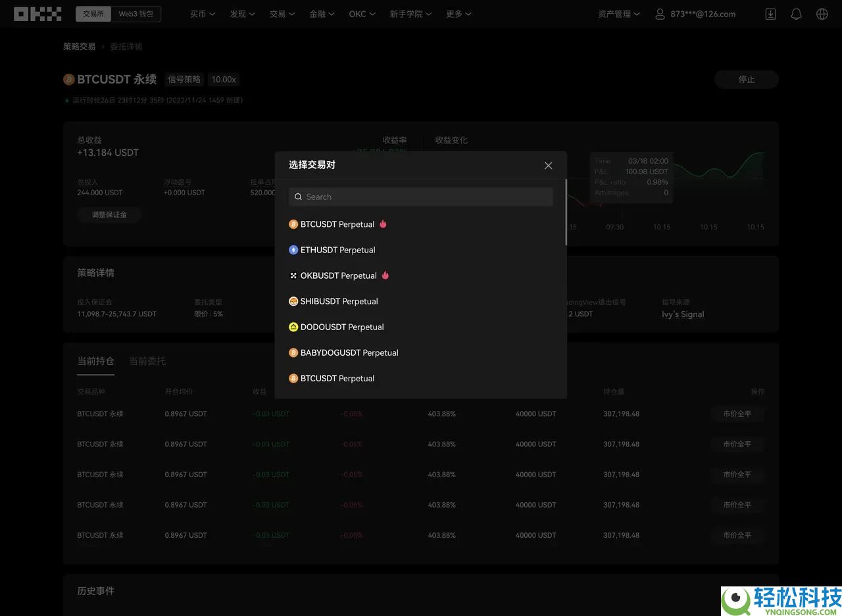Click 市价全平 in the fifth position row
The image size is (842, 616).
(737, 535)
